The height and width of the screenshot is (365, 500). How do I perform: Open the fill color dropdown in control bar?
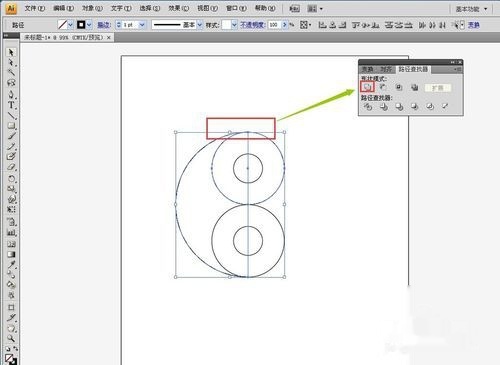coord(70,25)
